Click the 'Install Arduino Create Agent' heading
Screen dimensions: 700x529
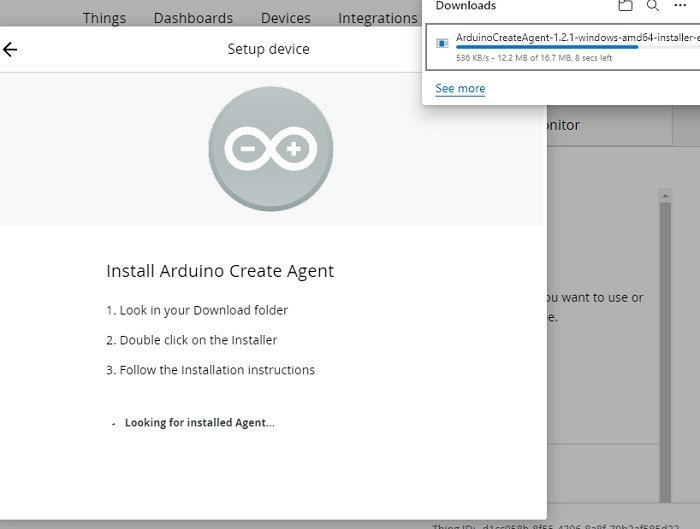pos(220,271)
